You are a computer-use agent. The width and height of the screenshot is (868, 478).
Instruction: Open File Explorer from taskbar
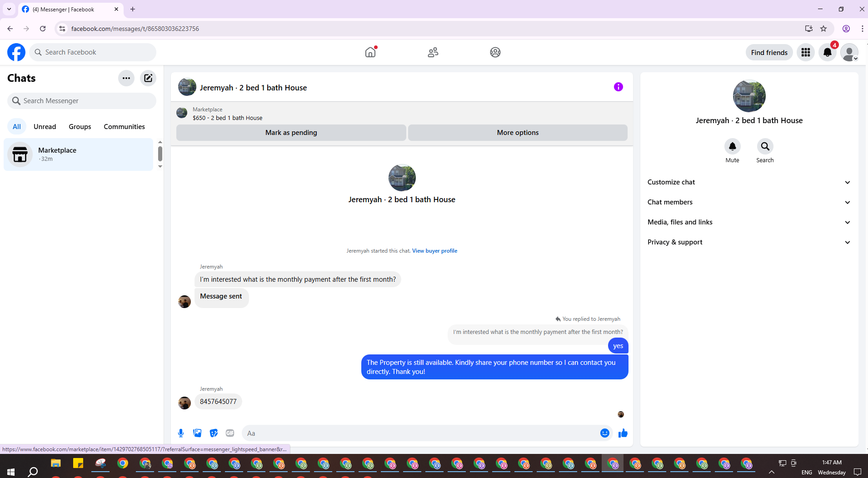click(55, 463)
